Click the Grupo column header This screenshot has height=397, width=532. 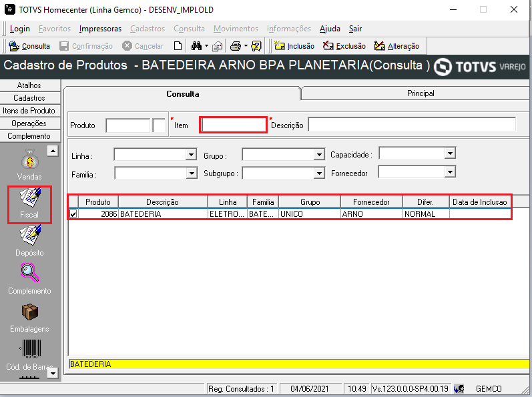[x=310, y=202]
